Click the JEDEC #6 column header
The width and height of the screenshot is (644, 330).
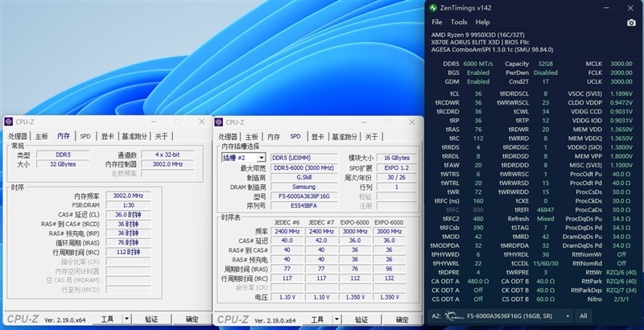coord(287,222)
